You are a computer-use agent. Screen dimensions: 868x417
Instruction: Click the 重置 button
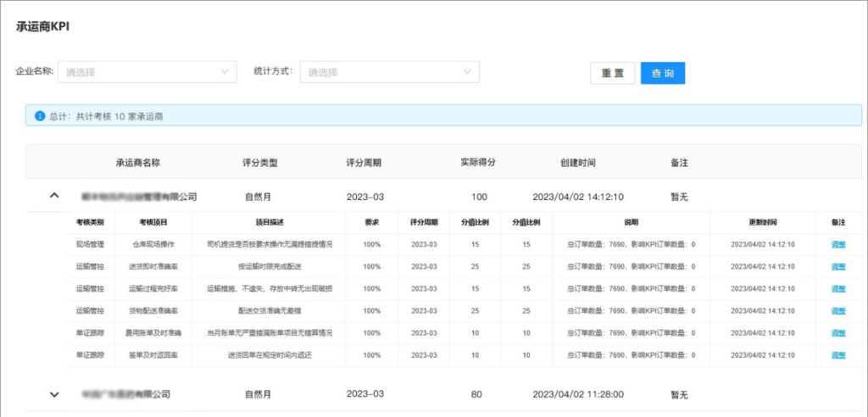click(612, 73)
